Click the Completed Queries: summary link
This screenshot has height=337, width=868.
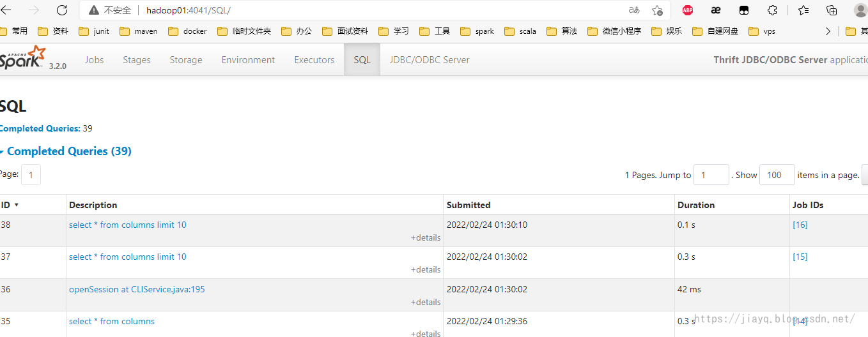pyautogui.click(x=40, y=128)
